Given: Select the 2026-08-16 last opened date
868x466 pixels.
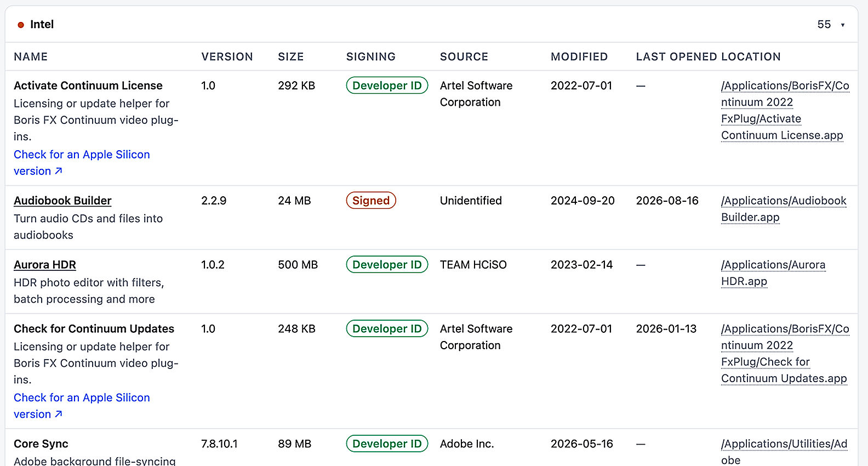Looking at the screenshot, I should [667, 201].
